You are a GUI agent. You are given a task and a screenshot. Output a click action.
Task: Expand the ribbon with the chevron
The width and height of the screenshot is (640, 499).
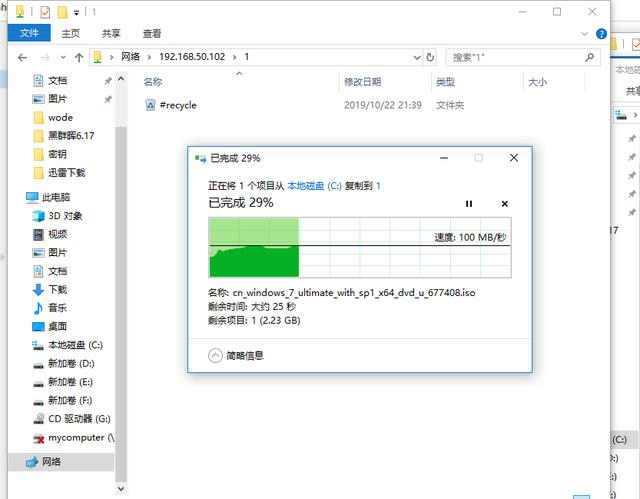(584, 34)
